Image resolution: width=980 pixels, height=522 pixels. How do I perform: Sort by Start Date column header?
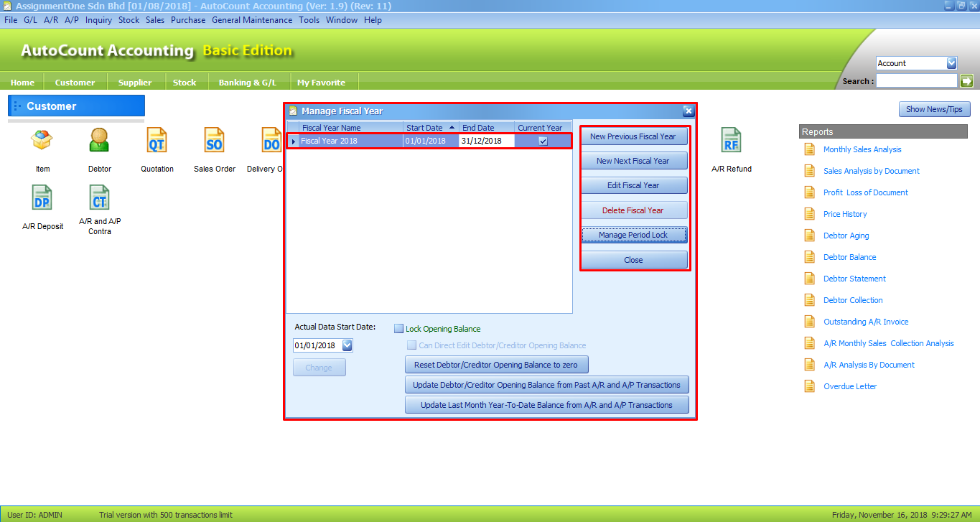pyautogui.click(x=431, y=128)
